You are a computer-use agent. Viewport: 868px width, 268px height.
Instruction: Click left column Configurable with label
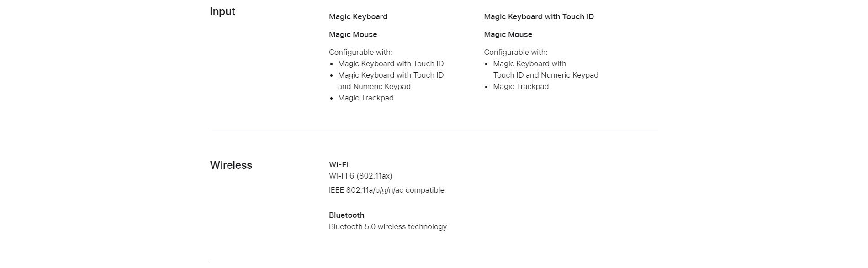point(360,52)
